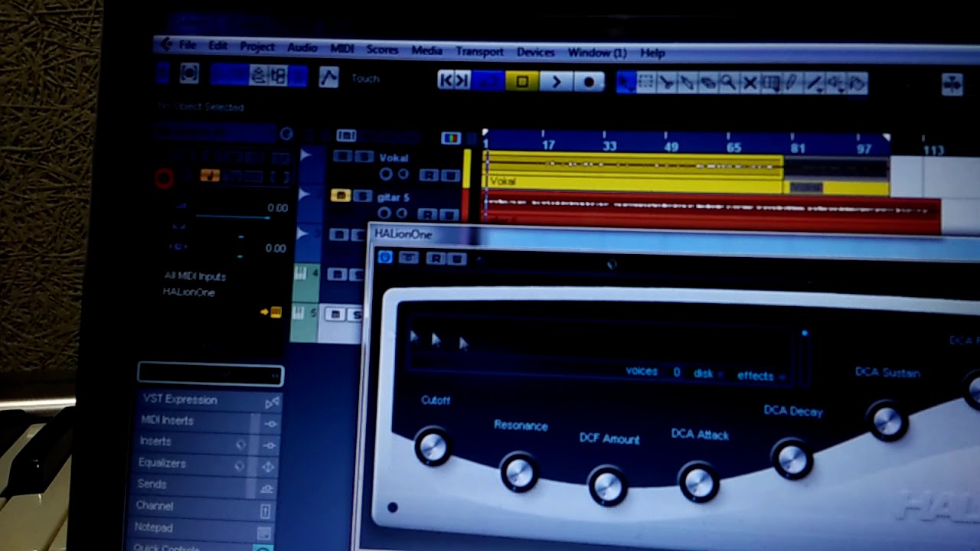Open the All MIDI Inputs dropdown
Viewport: 980px width, 551px height.
point(195,276)
